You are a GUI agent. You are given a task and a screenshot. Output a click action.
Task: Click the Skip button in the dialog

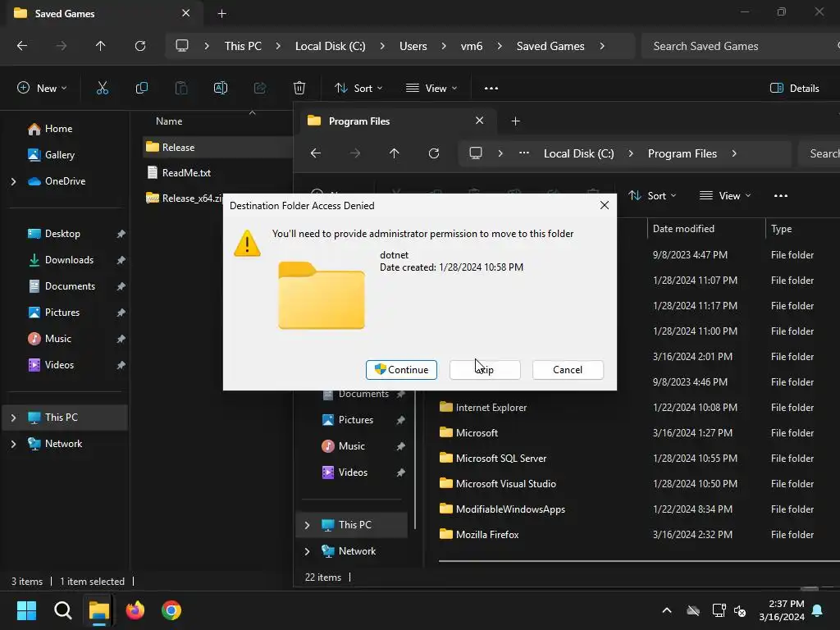tap(485, 370)
